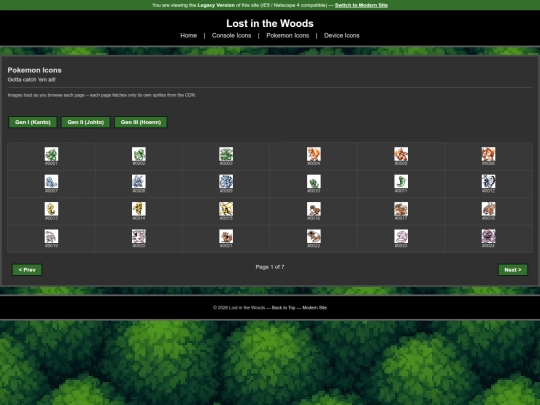Viewport: 540px width, 405px height.
Task: Click the Weedle sprite #0013
Action: [51, 209]
